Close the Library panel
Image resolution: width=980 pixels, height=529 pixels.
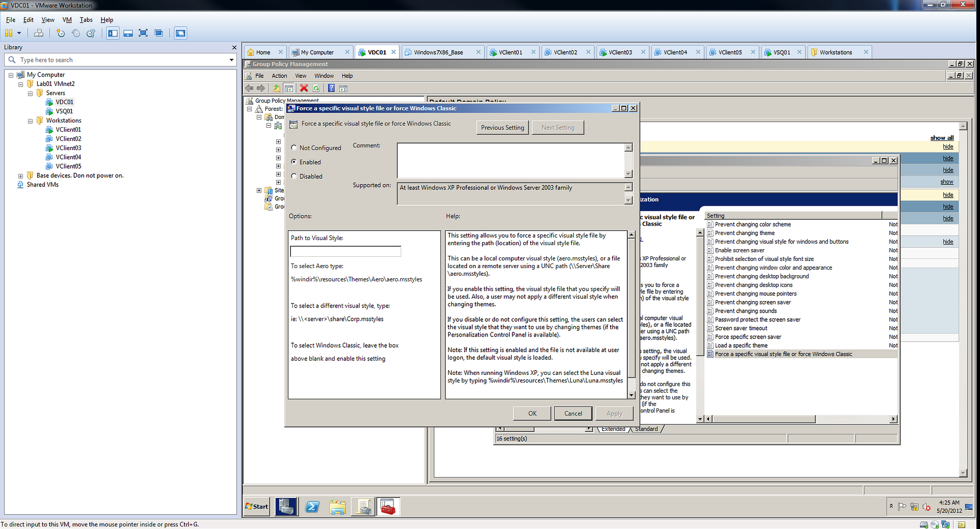(x=234, y=47)
